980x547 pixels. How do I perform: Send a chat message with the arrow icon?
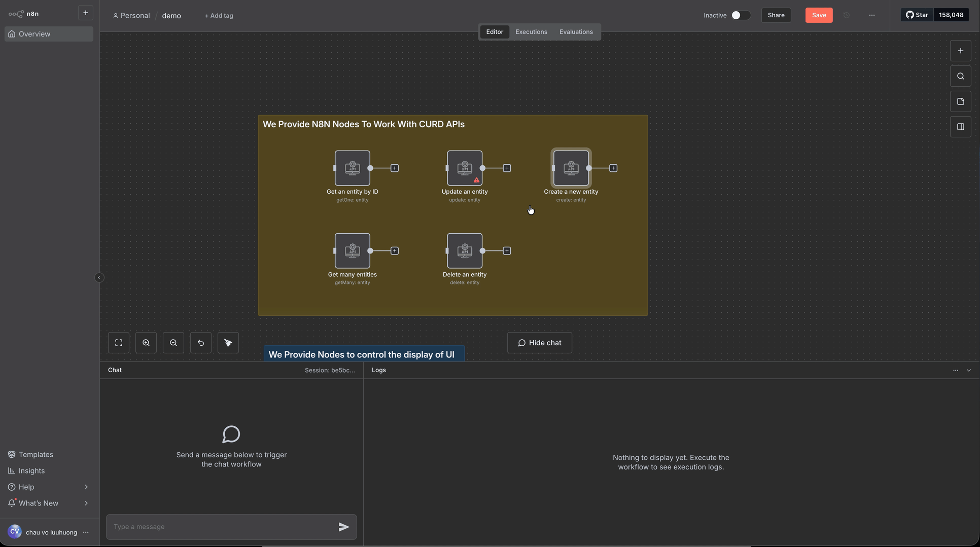pos(343,526)
